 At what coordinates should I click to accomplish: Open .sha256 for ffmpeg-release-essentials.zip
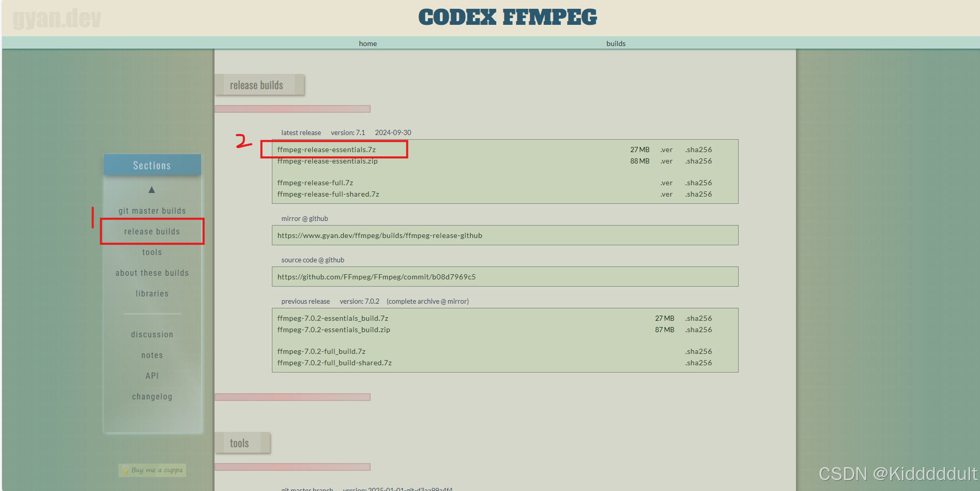(698, 161)
